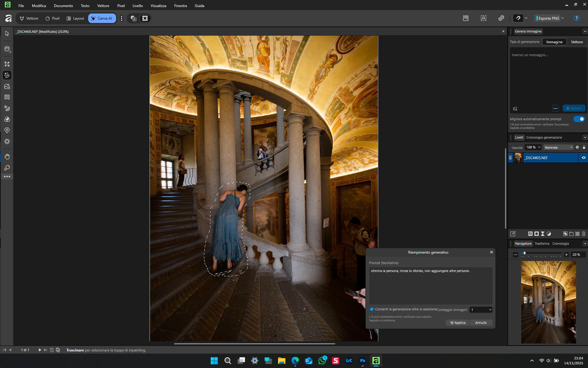Select the Move (arrow) tool
588x368 pixels.
pyautogui.click(x=7, y=34)
